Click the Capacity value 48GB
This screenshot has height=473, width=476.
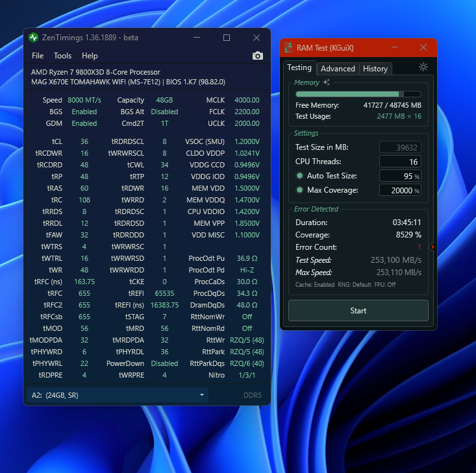[x=164, y=100]
